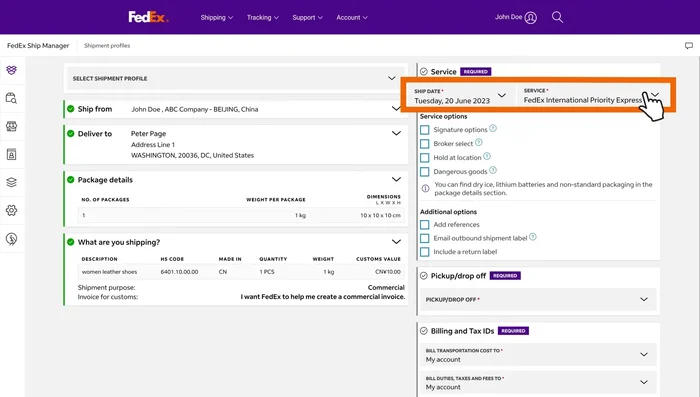Click Signature options help icon
Screen dimensions: 700x397
tap(493, 129)
